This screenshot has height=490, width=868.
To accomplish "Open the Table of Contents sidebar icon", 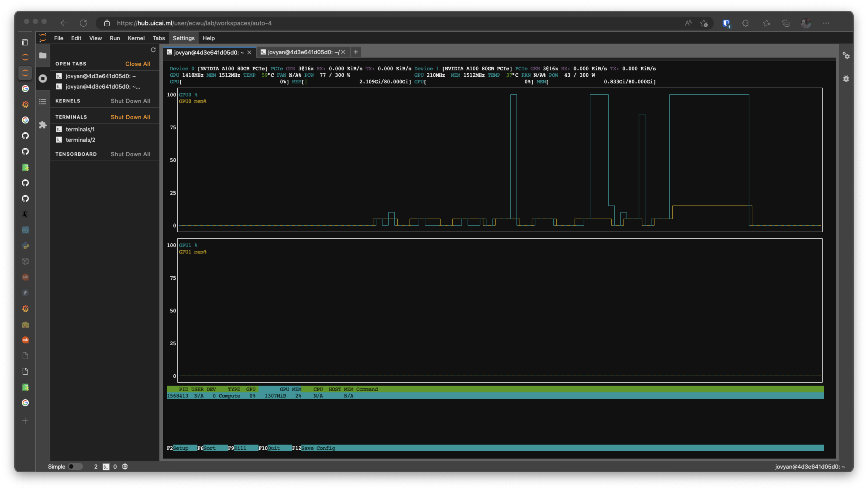I will click(x=43, y=101).
